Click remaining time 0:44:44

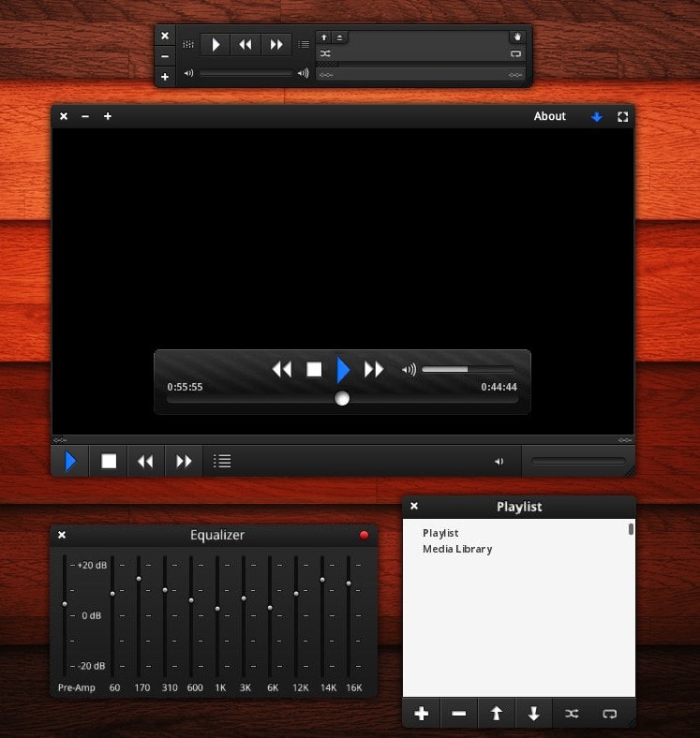tap(499, 387)
